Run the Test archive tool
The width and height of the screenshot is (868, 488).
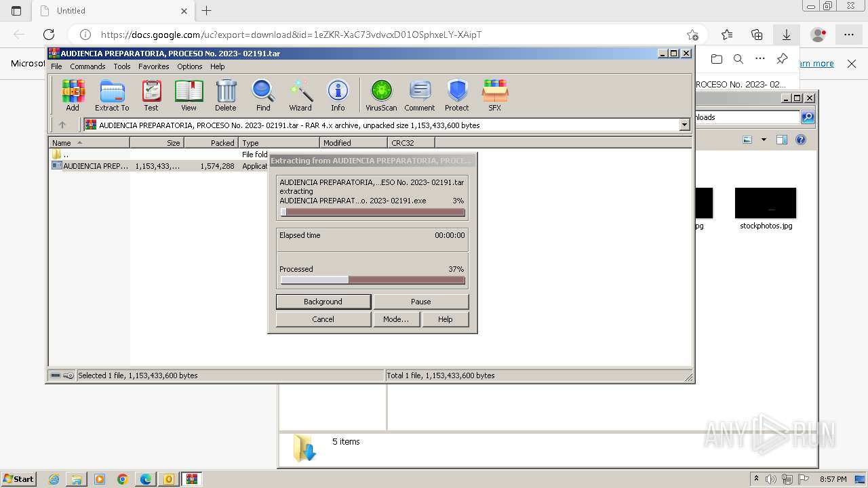(151, 95)
